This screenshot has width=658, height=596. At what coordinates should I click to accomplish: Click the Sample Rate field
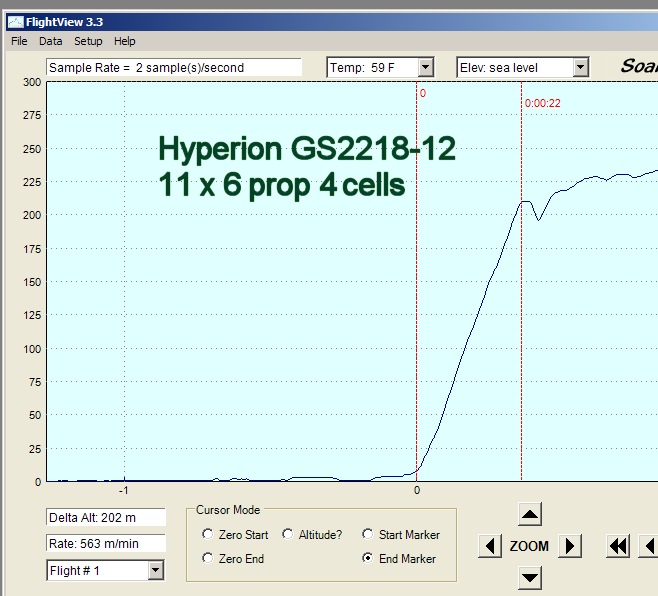pos(174,67)
